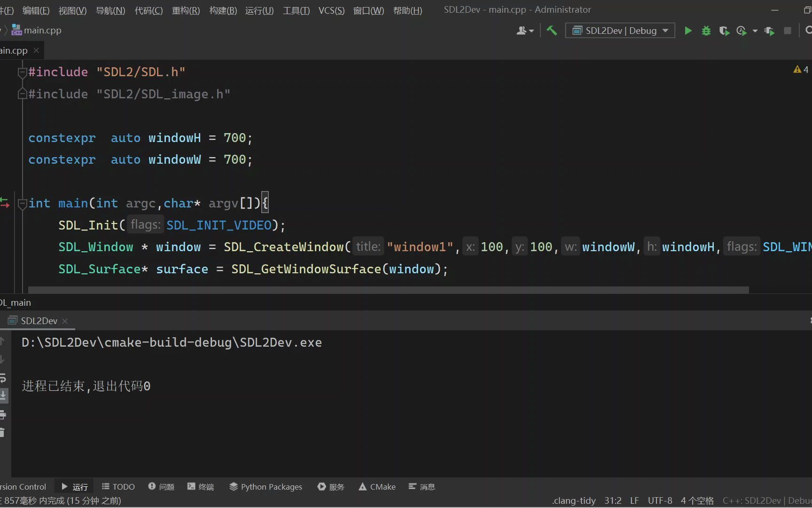The width and height of the screenshot is (812, 508).
Task: Open the dropdown arrow next to the profiler icon
Action: pos(755,31)
